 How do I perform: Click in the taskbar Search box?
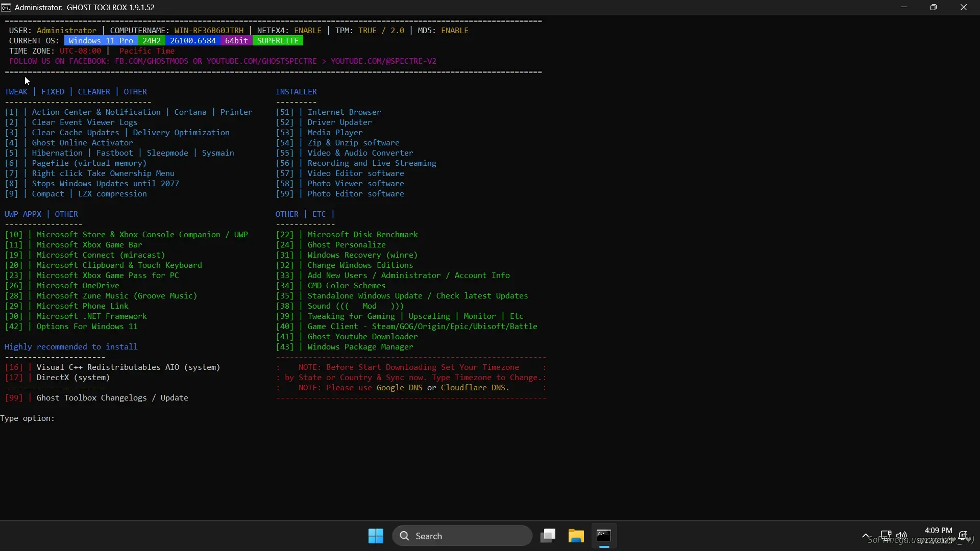click(462, 536)
